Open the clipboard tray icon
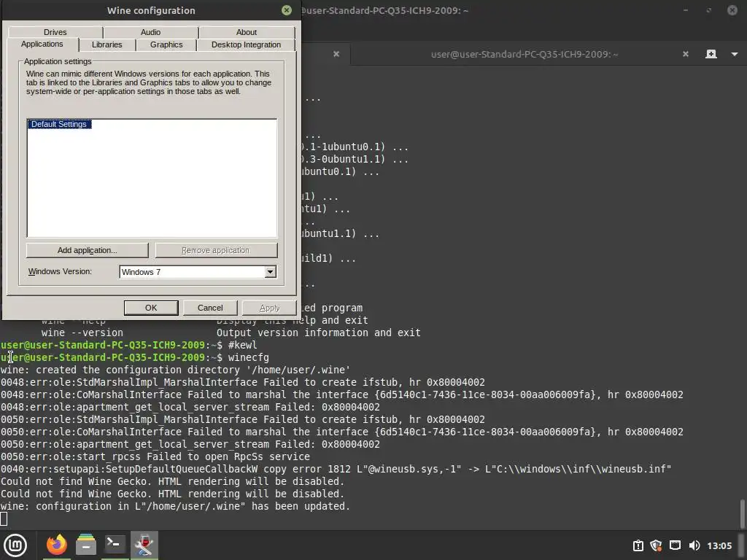Image resolution: width=747 pixels, height=560 pixels. (638, 545)
